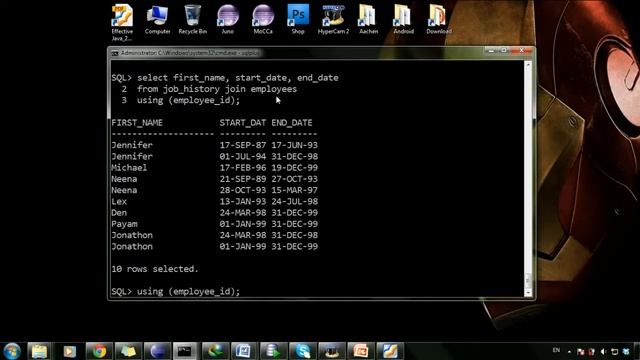Launch the MoCCa Eclipse shortcut
The width and height of the screenshot is (640, 360).
click(263, 19)
